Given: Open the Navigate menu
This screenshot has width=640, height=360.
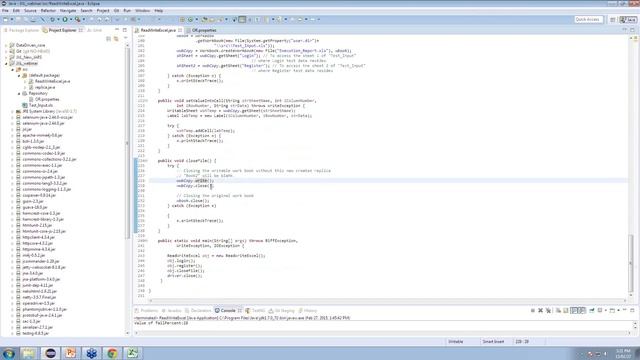Looking at the screenshot, I should point(68,11).
